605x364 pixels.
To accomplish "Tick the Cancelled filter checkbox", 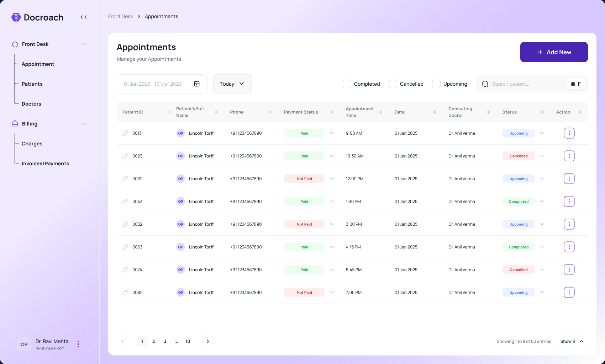I will (393, 84).
